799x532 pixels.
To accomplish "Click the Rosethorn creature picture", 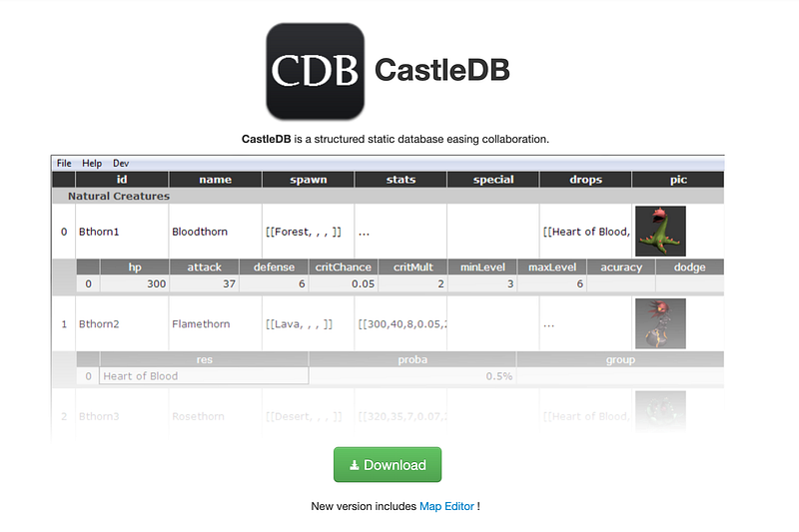I will 660,412.
